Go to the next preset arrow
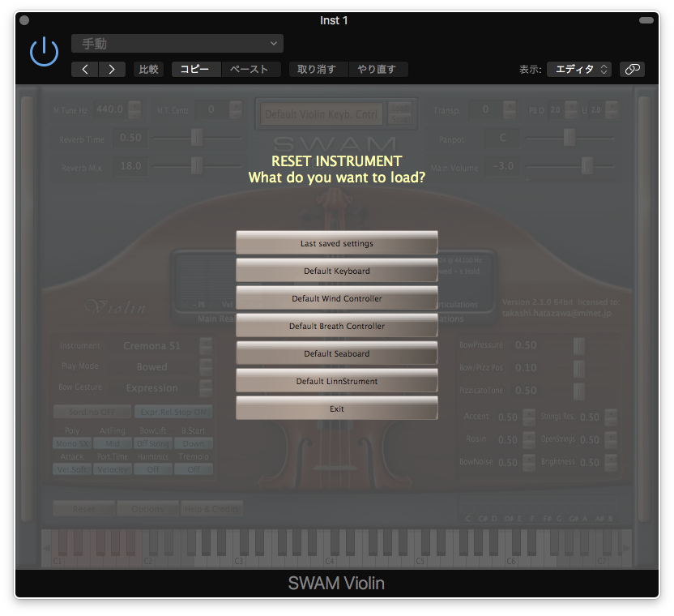Screen dimensions: 674x616 112,69
